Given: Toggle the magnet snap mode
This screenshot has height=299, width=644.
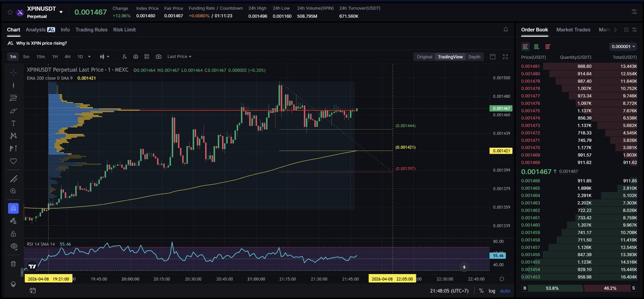Looking at the screenshot, I should click(13, 208).
